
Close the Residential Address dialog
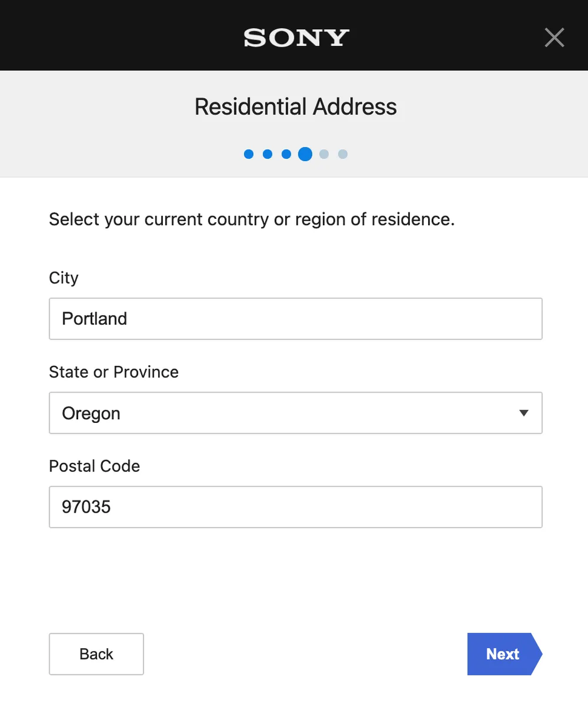pos(554,38)
